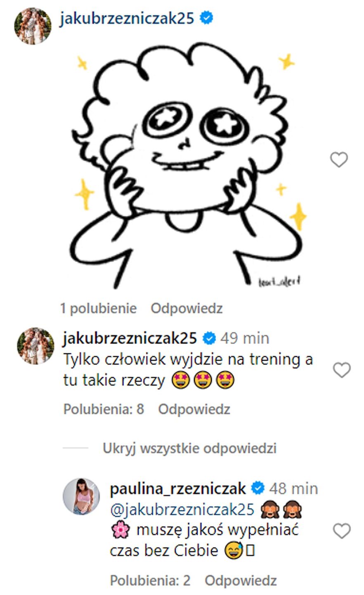Screen dimensions: 364x595
Task: Like paulina_rzezniczak's reply with heart icon
Action: pos(341,531)
